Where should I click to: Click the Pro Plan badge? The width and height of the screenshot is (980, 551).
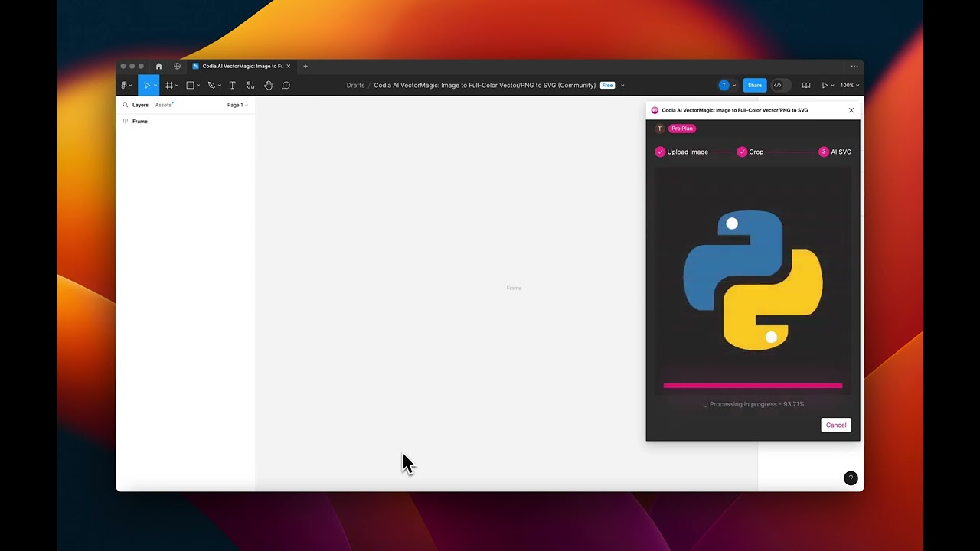pyautogui.click(x=682, y=129)
